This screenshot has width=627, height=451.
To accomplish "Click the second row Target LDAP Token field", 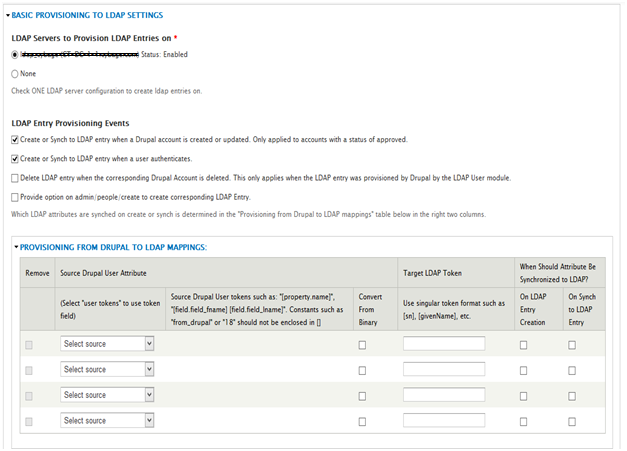I will pos(443,369).
